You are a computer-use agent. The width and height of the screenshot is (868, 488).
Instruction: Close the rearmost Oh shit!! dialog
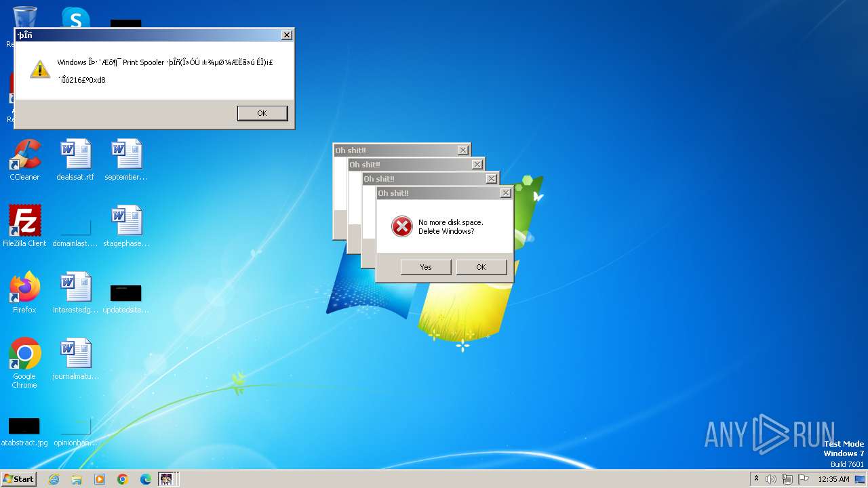462,150
